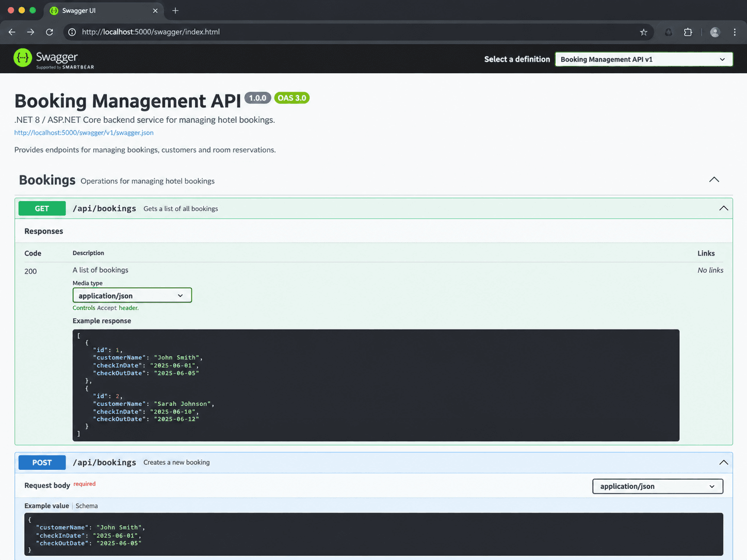This screenshot has width=747, height=560.
Task: Switch to the Example value tab
Action: click(46, 506)
